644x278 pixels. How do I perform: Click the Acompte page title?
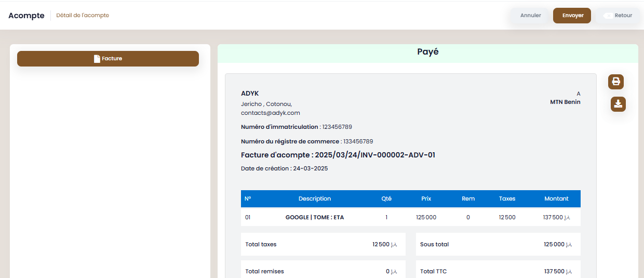pyautogui.click(x=26, y=16)
